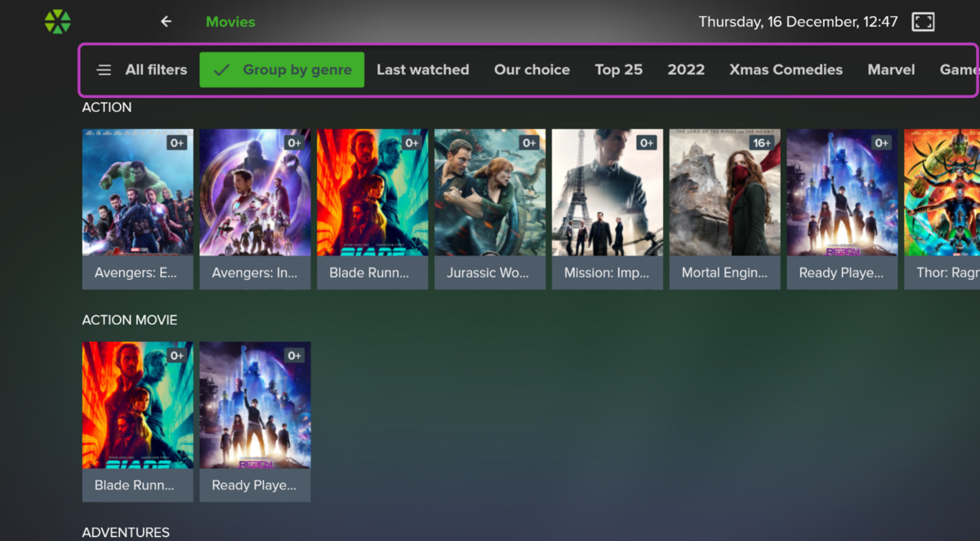Click the ACTION genre heading

point(107,107)
